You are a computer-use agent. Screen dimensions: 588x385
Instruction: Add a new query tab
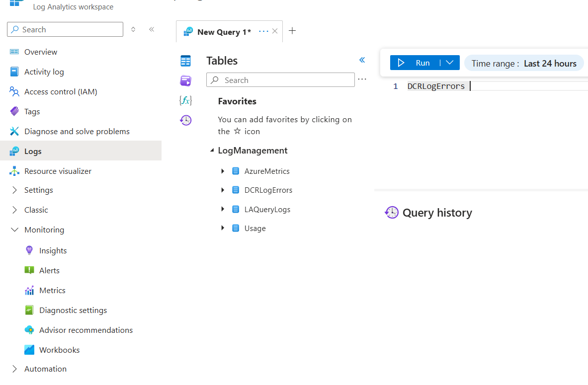point(292,31)
